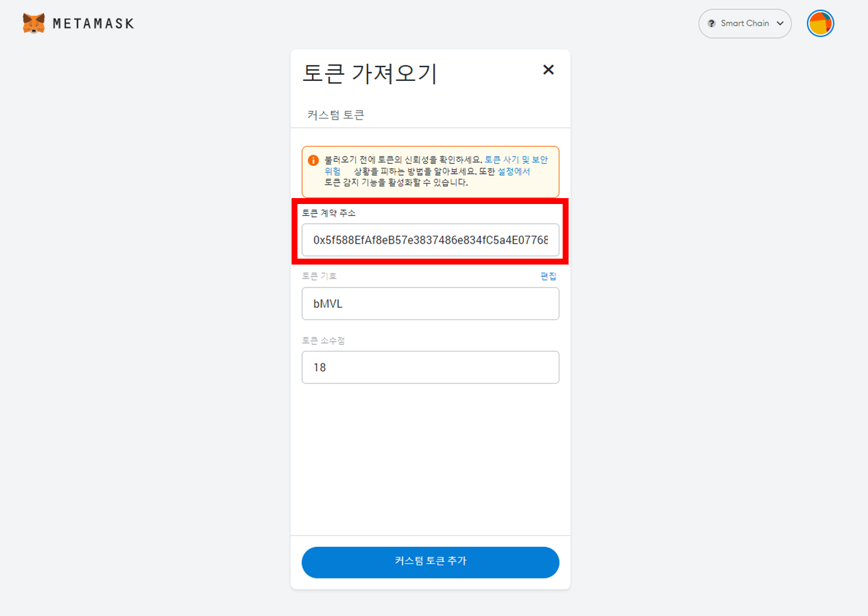Viewport: 868px width, 616px height.
Task: Click the 커스텀 토큰 추가 button
Action: pyautogui.click(x=430, y=562)
